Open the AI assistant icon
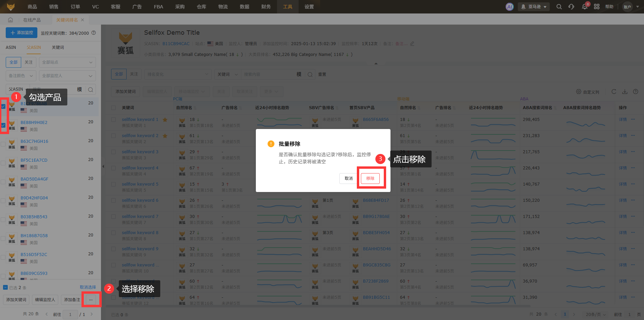This screenshot has width=644, height=320. click(x=510, y=7)
